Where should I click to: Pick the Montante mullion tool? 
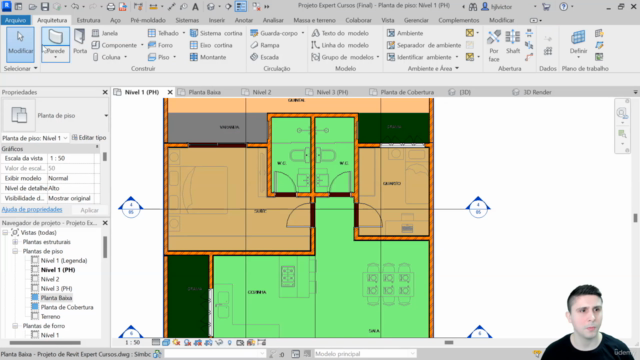208,57
